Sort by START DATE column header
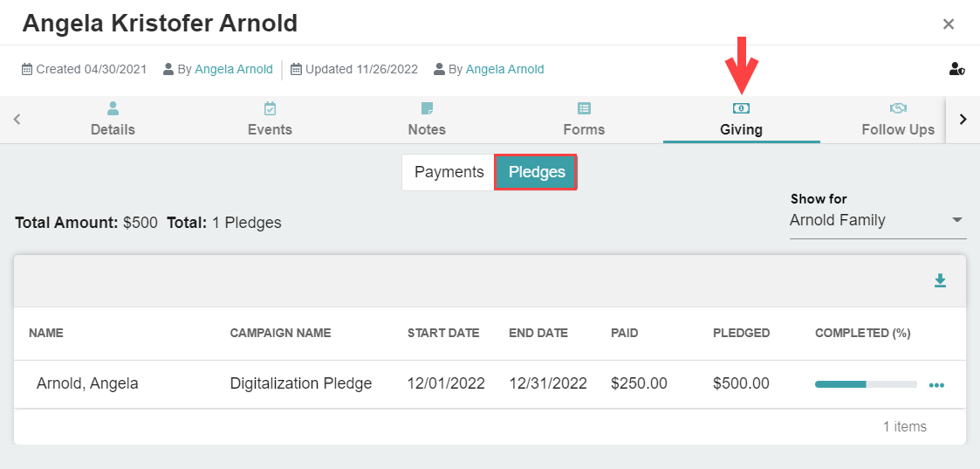This screenshot has width=980, height=469. pos(443,334)
